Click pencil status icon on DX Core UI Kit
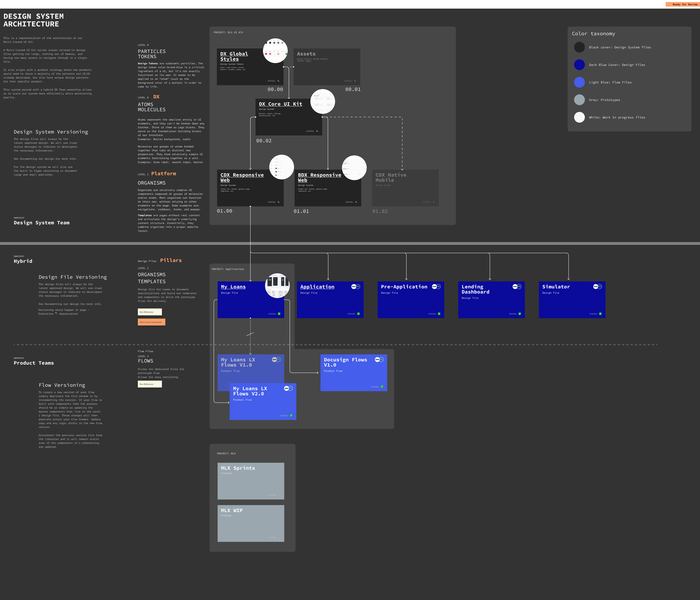Viewport: 700px width, 600px height. 317,131
